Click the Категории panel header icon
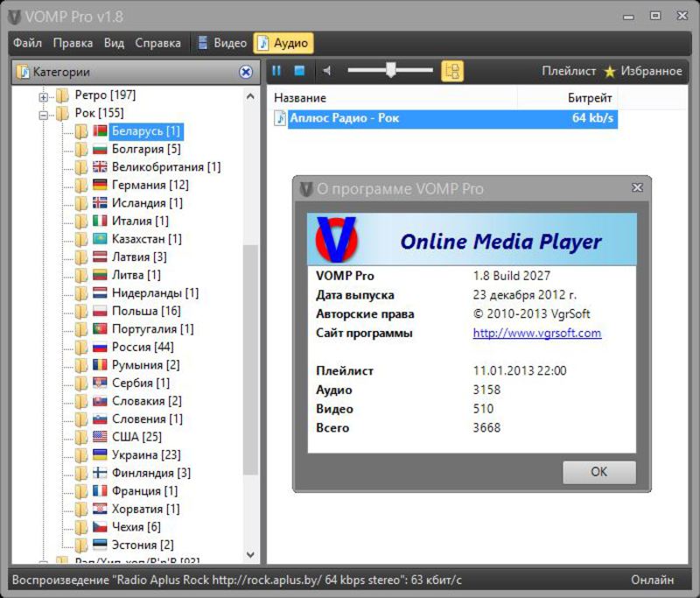The width and height of the screenshot is (700, 598). pyautogui.click(x=23, y=72)
